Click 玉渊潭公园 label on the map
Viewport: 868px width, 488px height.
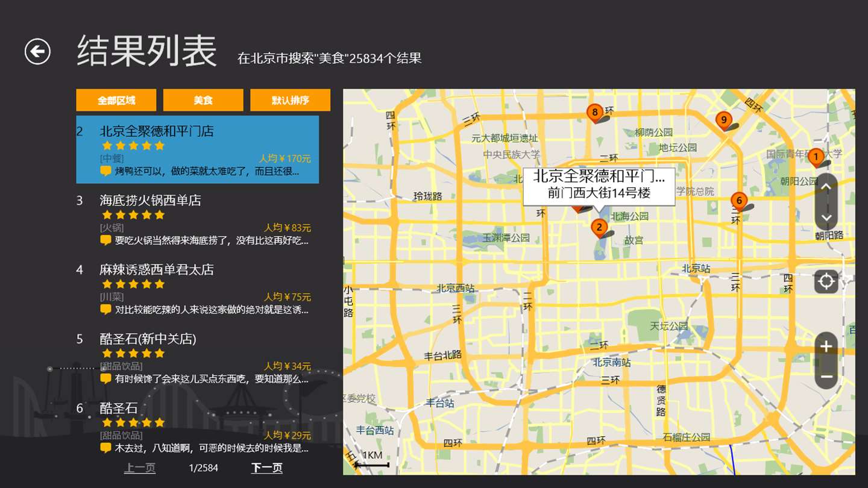coord(506,237)
